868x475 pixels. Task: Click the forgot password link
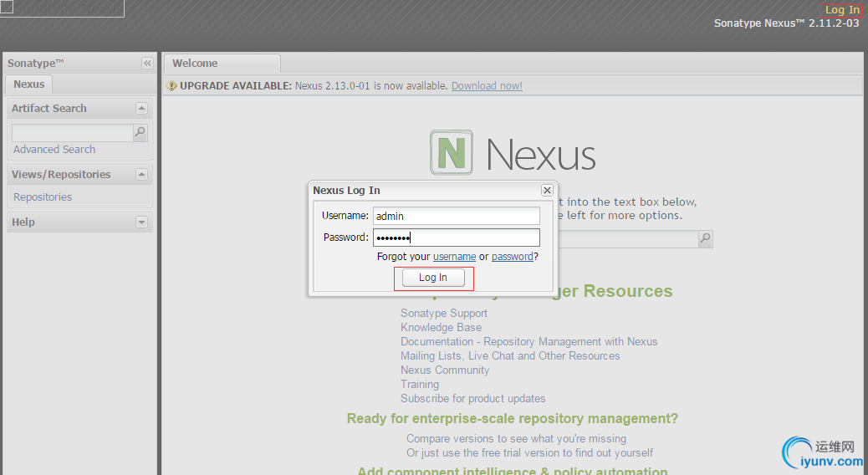pyautogui.click(x=513, y=257)
